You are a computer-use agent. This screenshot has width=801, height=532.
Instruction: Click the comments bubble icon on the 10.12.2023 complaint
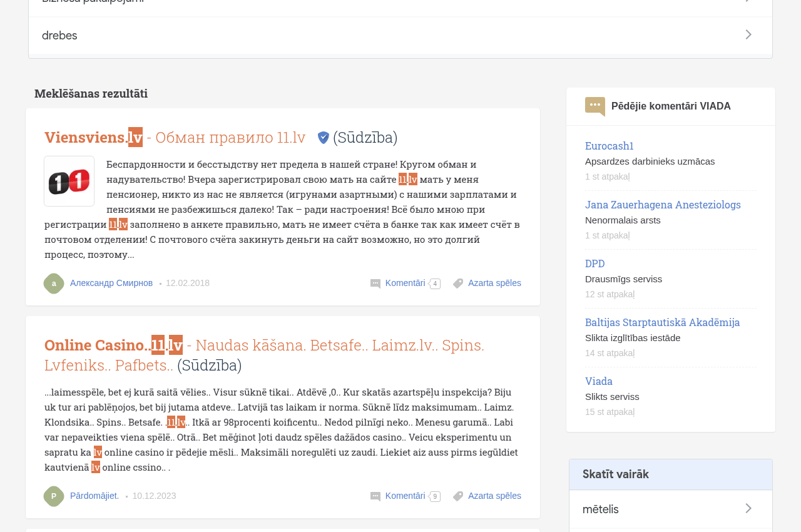(x=375, y=496)
